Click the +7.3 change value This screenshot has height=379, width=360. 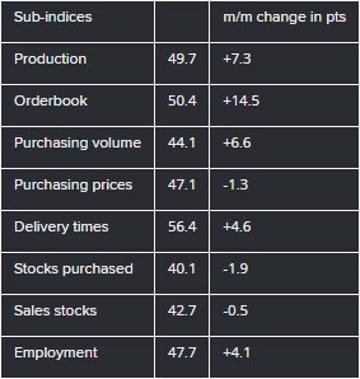pos(237,59)
